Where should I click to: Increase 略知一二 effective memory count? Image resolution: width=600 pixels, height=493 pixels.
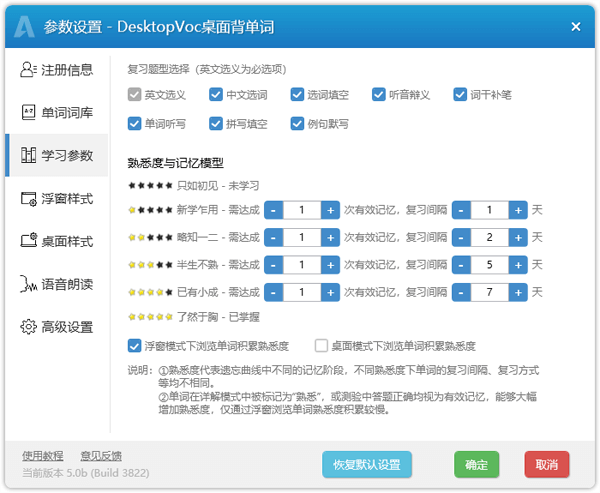[x=331, y=238]
